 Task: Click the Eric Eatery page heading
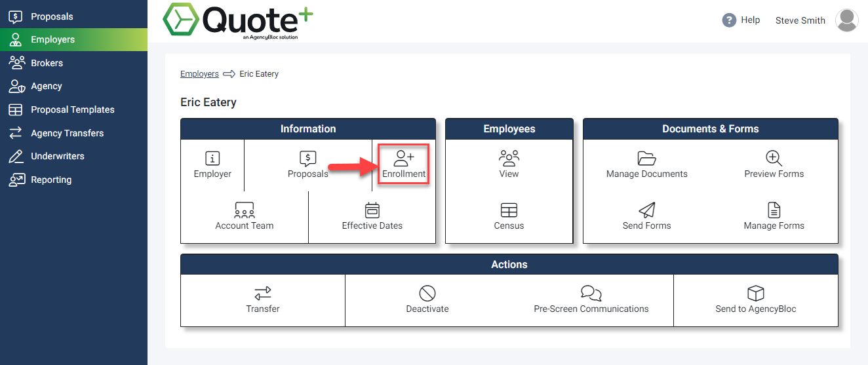208,102
